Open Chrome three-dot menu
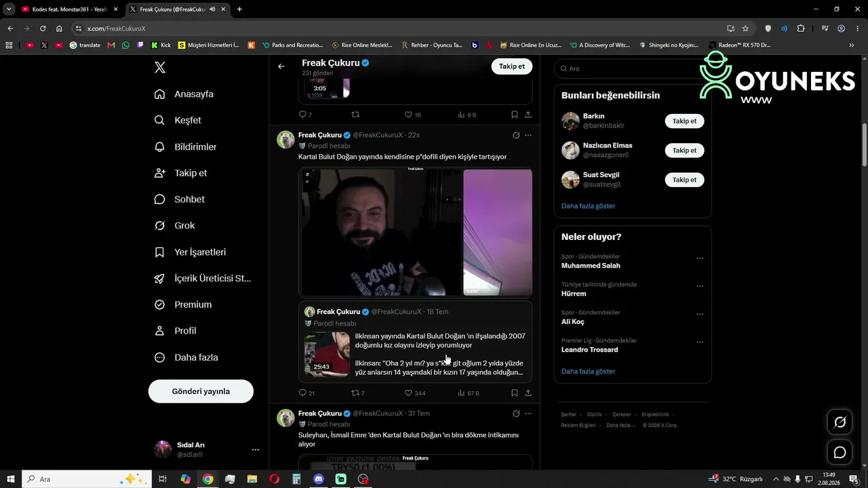Image resolution: width=868 pixels, height=488 pixels. point(856,28)
